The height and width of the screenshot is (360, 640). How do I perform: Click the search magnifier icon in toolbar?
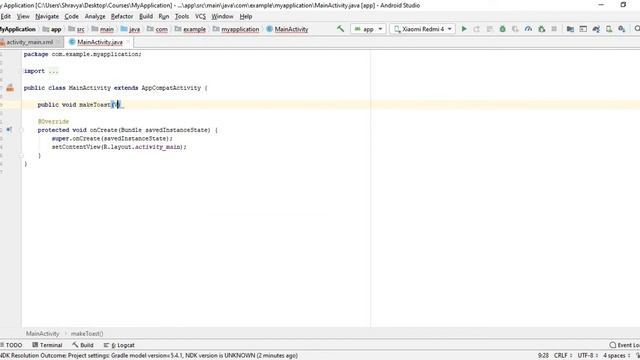tap(637, 29)
